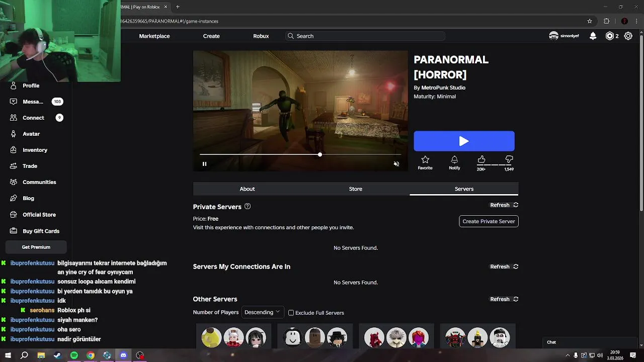This screenshot has height=362, width=644.
Task: Click the Notify bell under Play
Action: pyautogui.click(x=454, y=162)
